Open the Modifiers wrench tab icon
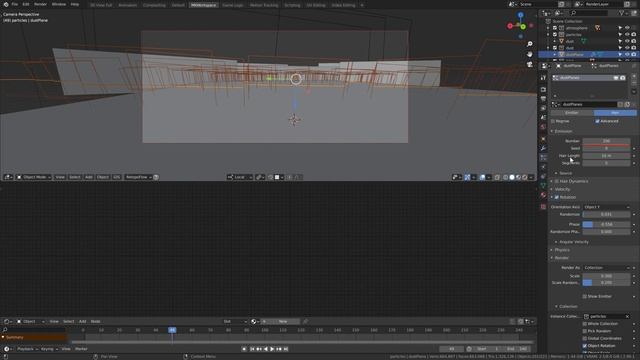Image resolution: width=640 pixels, height=360 pixels. coord(543,148)
